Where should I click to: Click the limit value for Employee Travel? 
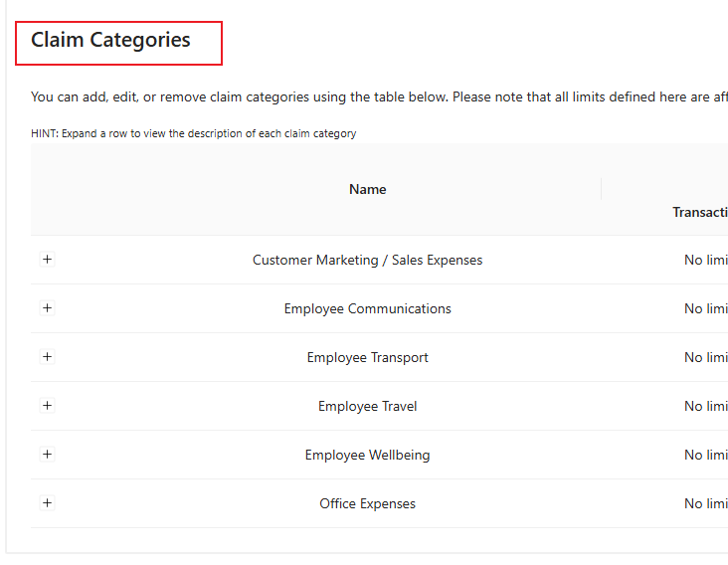click(705, 406)
